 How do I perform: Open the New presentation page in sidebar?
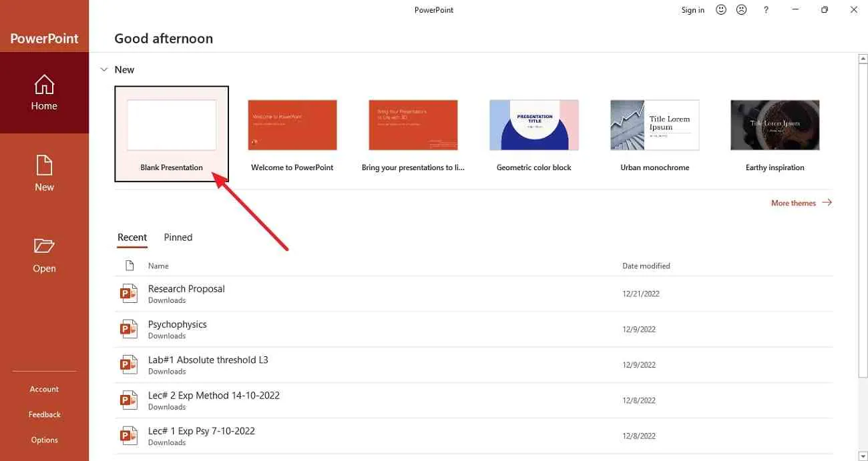point(44,173)
